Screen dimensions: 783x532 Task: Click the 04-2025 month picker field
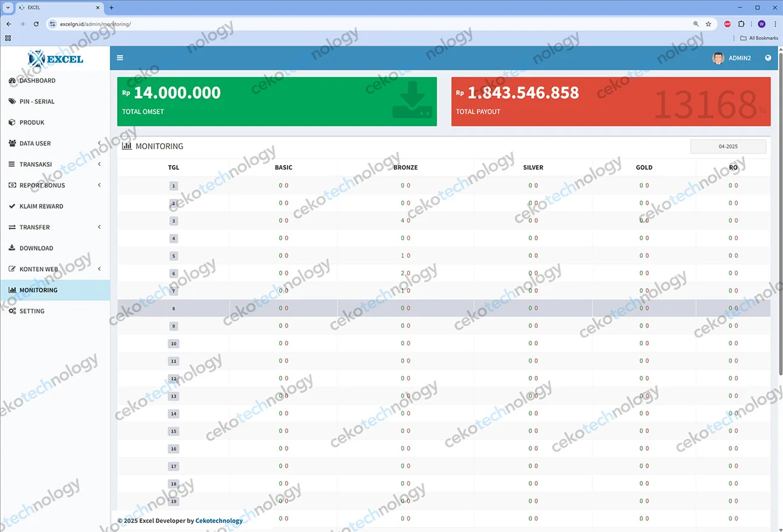tap(728, 147)
